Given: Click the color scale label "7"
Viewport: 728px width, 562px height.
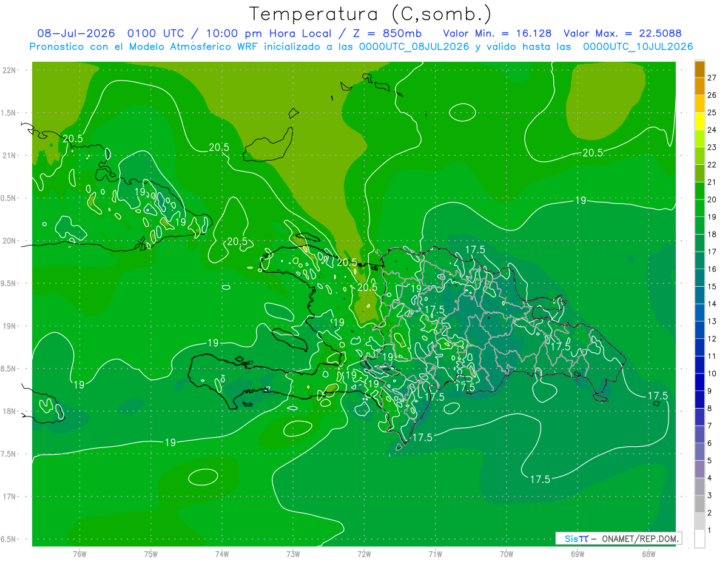Looking at the screenshot, I should (710, 426).
